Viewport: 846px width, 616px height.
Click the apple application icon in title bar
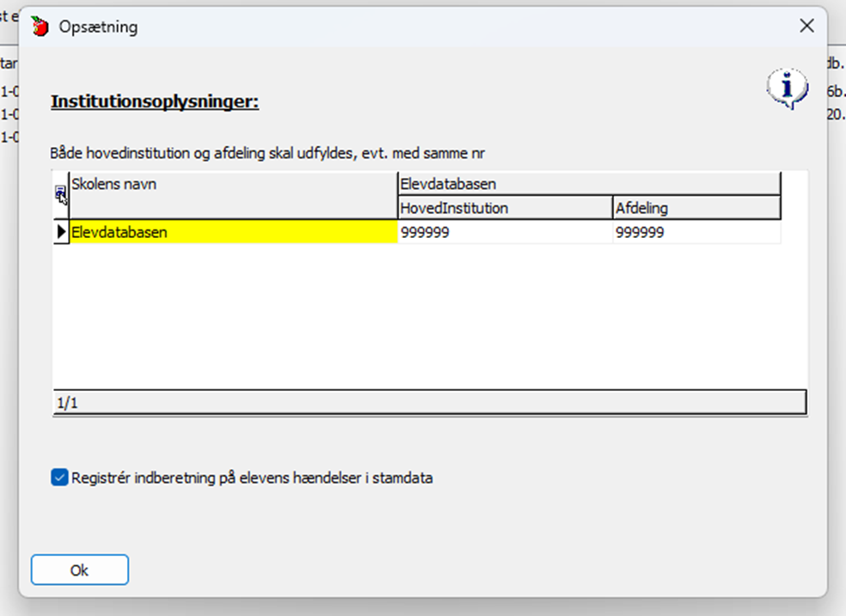coord(40,27)
